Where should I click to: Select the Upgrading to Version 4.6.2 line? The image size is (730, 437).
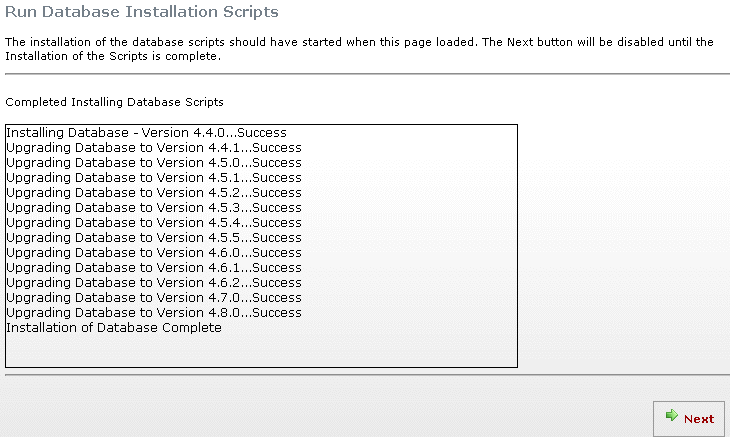(154, 282)
